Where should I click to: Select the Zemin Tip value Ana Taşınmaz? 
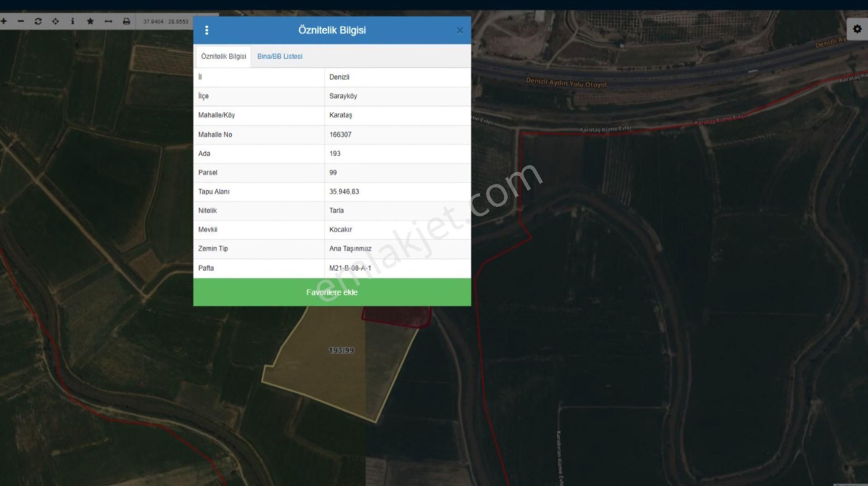coord(350,248)
